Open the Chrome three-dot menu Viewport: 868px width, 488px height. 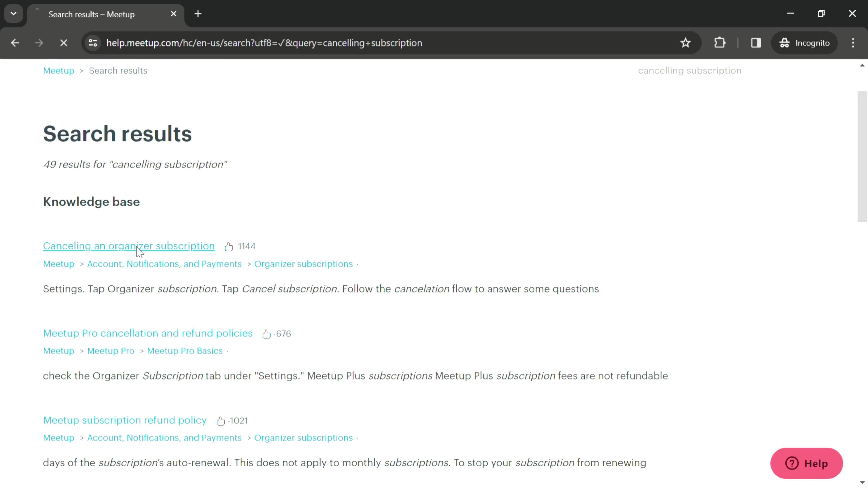(x=853, y=43)
